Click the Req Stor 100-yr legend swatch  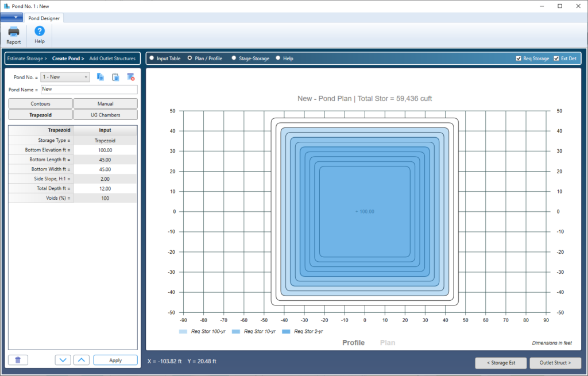pos(183,331)
